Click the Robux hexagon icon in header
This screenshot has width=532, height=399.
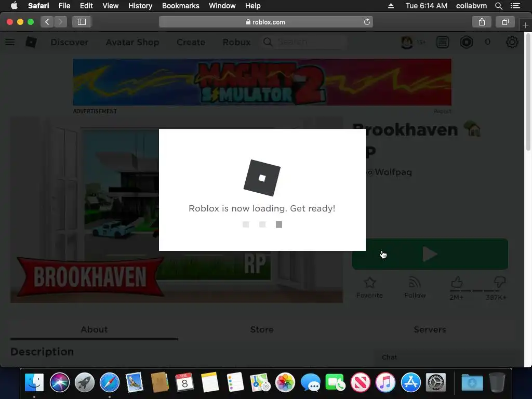[467, 42]
